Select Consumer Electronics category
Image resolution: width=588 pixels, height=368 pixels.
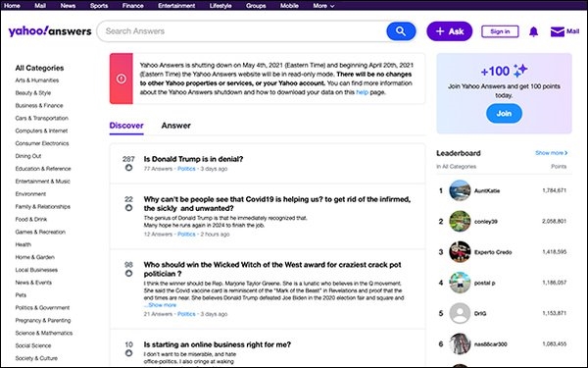pyautogui.click(x=42, y=143)
